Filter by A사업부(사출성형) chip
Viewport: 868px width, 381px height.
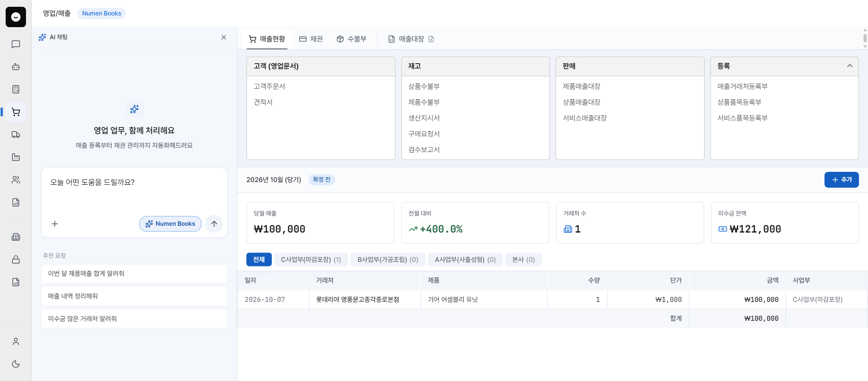tap(465, 260)
